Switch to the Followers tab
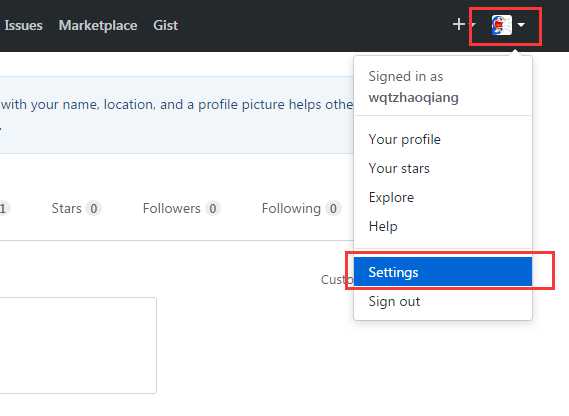Image resolution: width=569 pixels, height=416 pixels. pyautogui.click(x=180, y=209)
